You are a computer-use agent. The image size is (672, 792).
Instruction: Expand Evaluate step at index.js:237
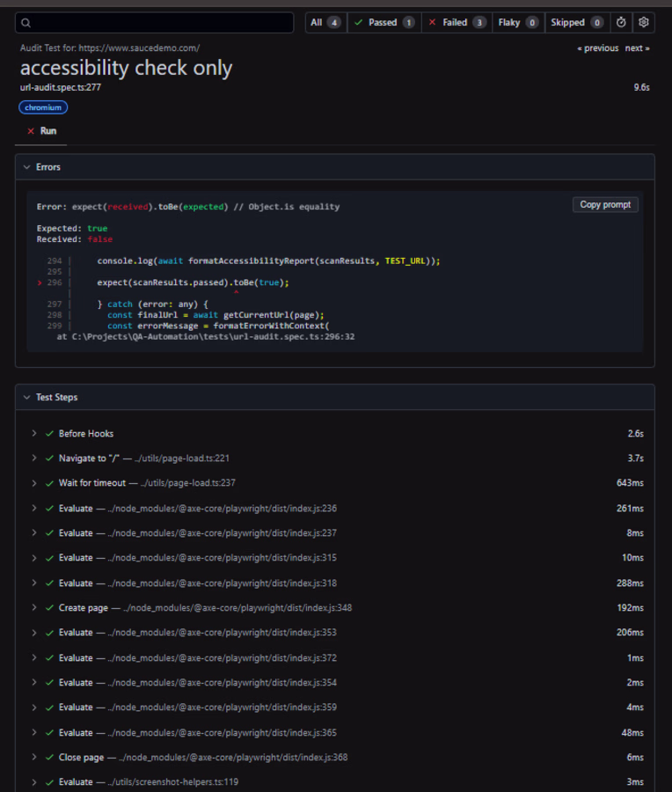33,533
